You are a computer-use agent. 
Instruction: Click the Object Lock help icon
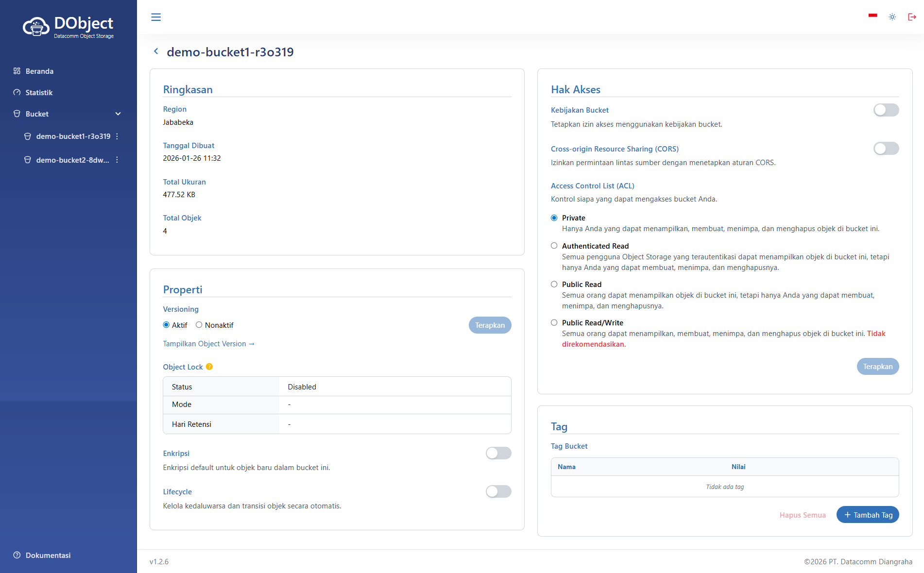tap(209, 367)
